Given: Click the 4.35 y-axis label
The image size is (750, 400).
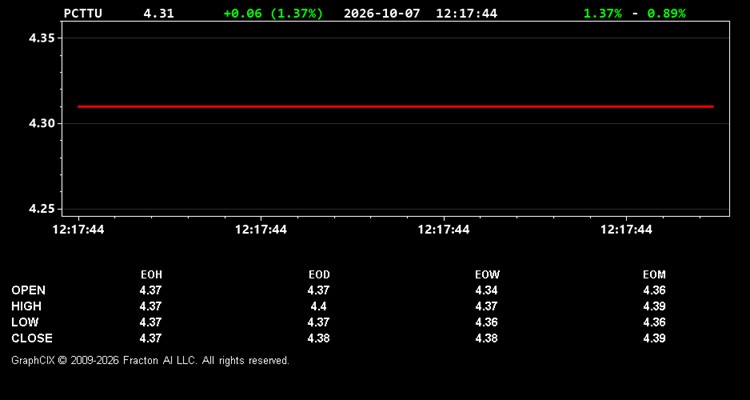Looking at the screenshot, I should [43, 38].
